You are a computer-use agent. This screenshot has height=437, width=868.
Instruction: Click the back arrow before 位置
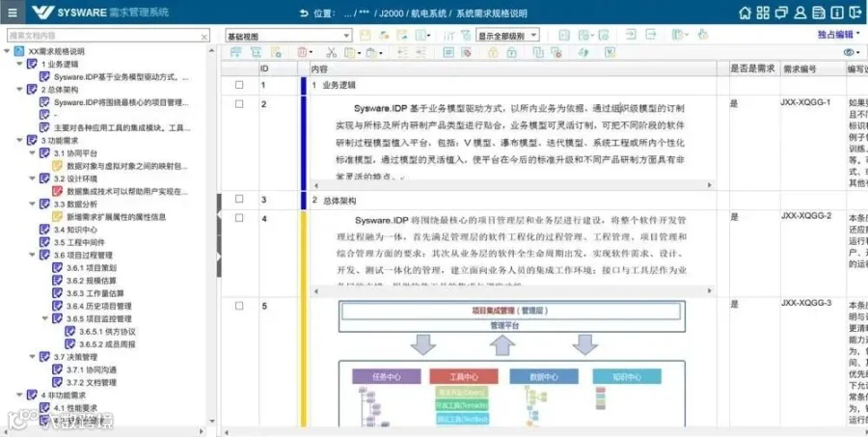coord(304,13)
